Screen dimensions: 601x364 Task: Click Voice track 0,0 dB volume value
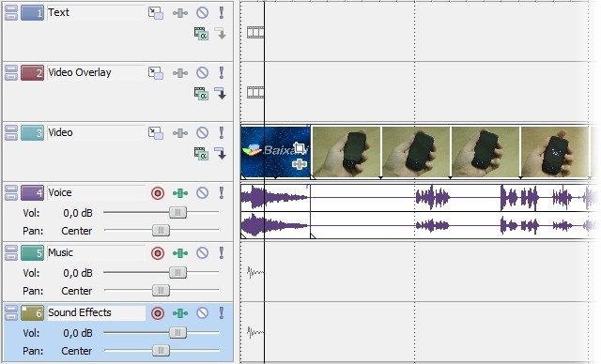78,213
